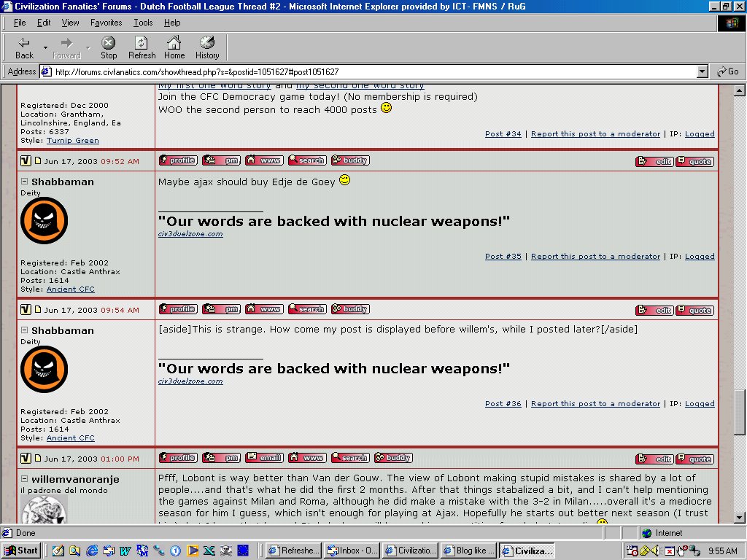Screen dimensions: 747x560
Task: Stop loading with the Stop button
Action: pos(109,48)
